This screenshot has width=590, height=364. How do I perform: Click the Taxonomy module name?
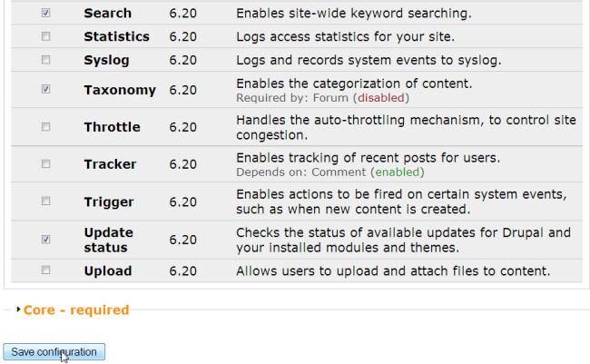pos(119,90)
